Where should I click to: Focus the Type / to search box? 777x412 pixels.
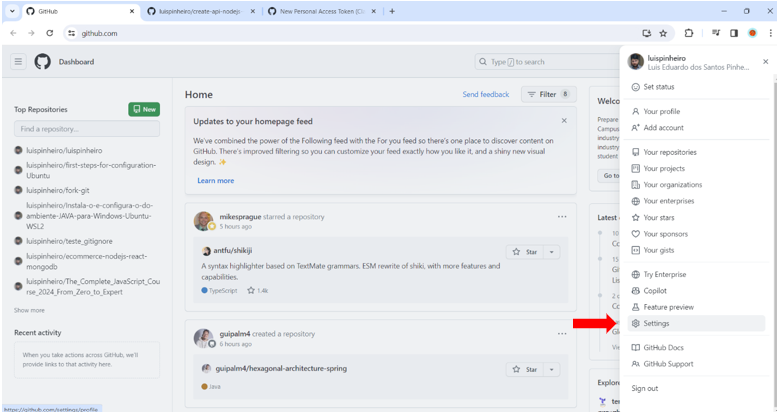[545, 62]
